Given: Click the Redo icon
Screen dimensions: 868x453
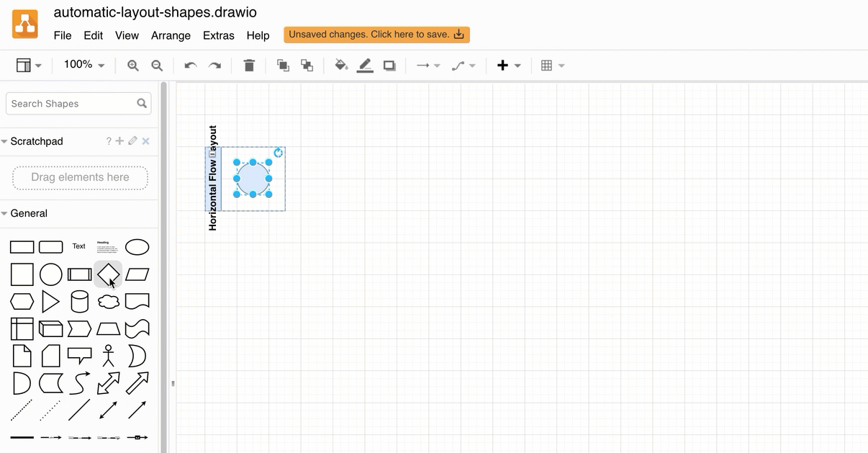Looking at the screenshot, I should click(x=214, y=65).
